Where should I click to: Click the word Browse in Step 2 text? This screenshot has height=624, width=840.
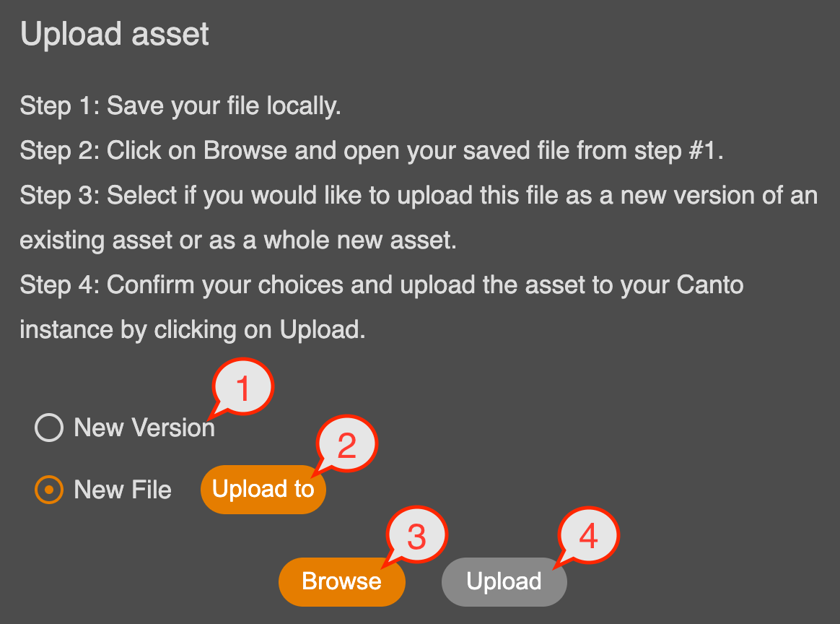pos(245,151)
